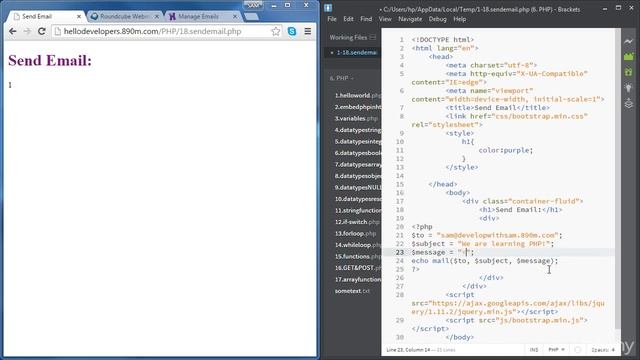This screenshot has height=360, width=640.
Task: Open 11.stringfunctions file
Action: click(x=358, y=211)
